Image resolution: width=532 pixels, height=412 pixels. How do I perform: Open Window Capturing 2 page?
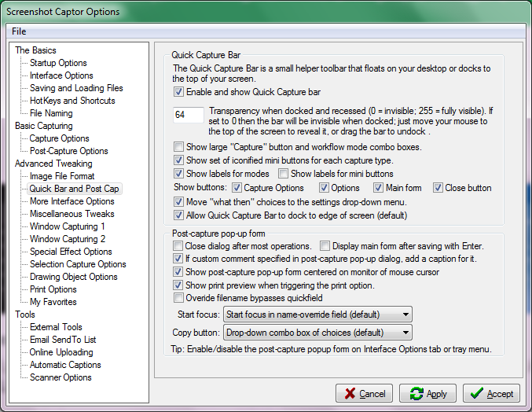(68, 238)
